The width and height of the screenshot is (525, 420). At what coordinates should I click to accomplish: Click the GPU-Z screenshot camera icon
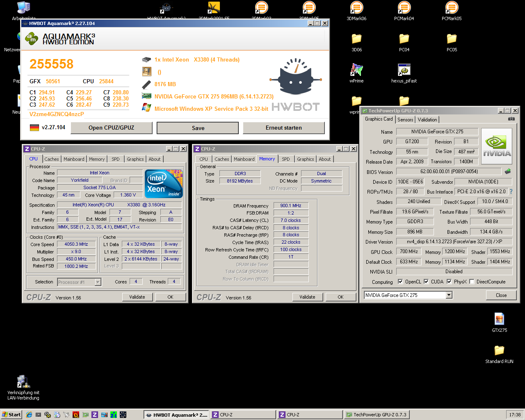(x=511, y=119)
